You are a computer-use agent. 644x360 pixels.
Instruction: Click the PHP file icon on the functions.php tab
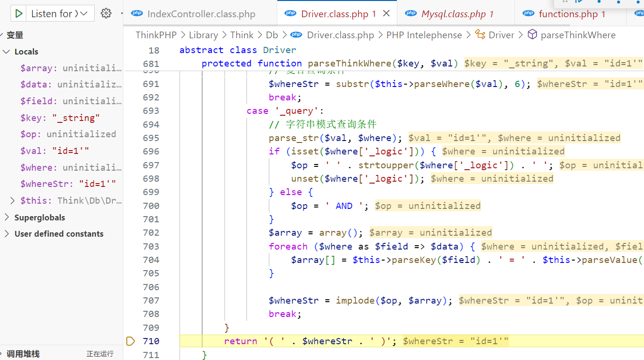coord(528,14)
